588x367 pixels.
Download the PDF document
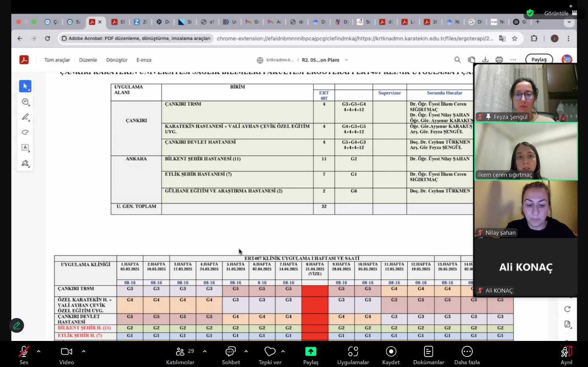(485, 60)
